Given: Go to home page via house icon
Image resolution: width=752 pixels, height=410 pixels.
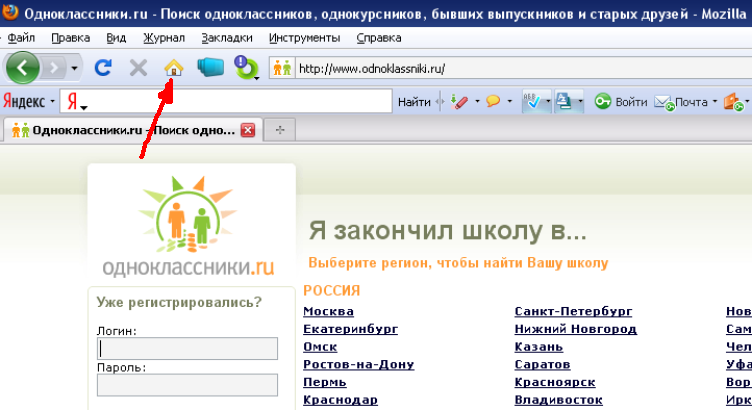Looking at the screenshot, I should coord(174,68).
